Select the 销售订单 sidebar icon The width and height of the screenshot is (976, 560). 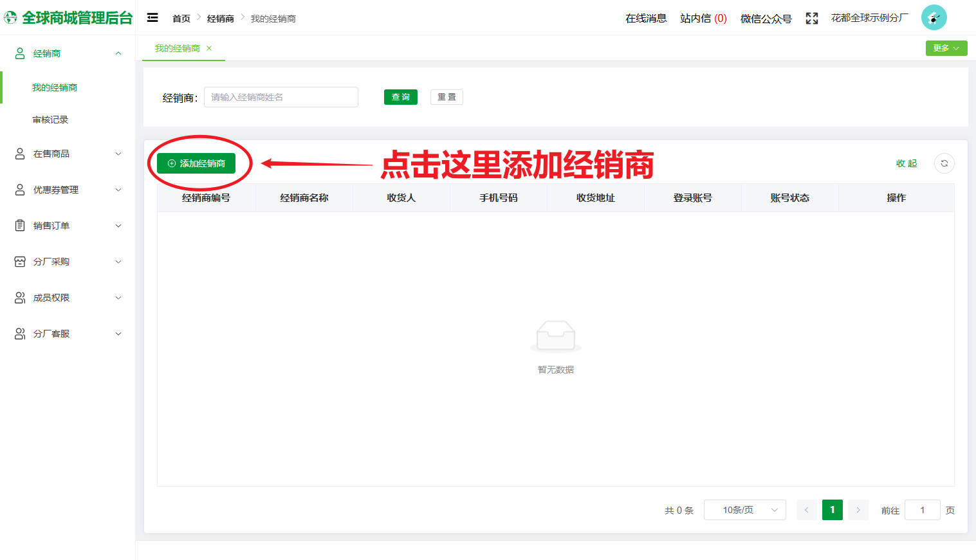19,226
